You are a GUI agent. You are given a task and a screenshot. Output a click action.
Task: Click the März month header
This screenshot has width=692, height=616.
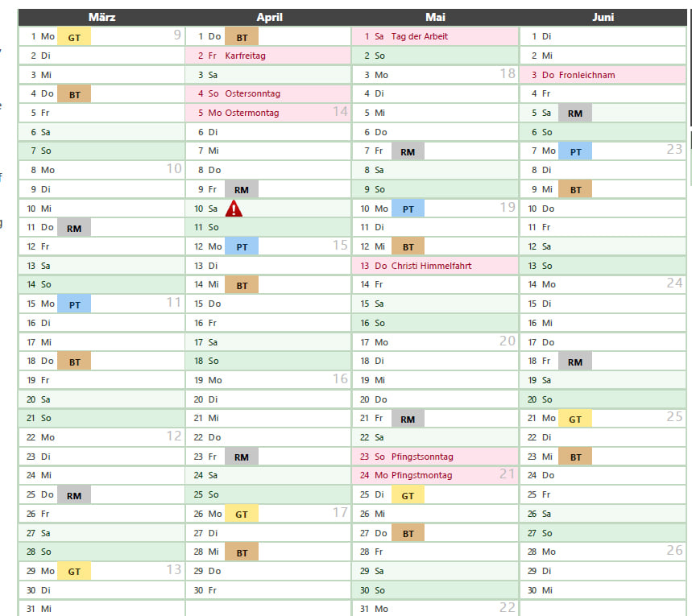click(102, 17)
